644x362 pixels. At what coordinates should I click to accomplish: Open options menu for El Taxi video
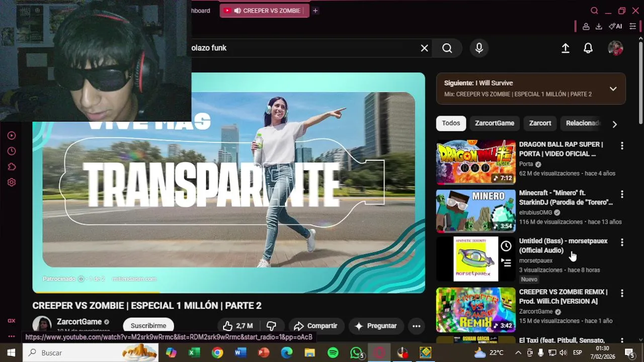click(x=622, y=340)
